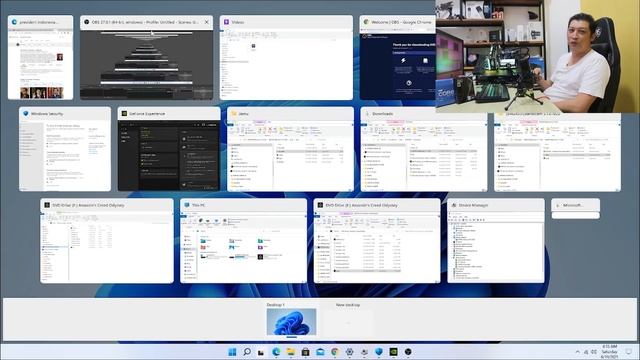Click the volume icon in the system tray

594,352
